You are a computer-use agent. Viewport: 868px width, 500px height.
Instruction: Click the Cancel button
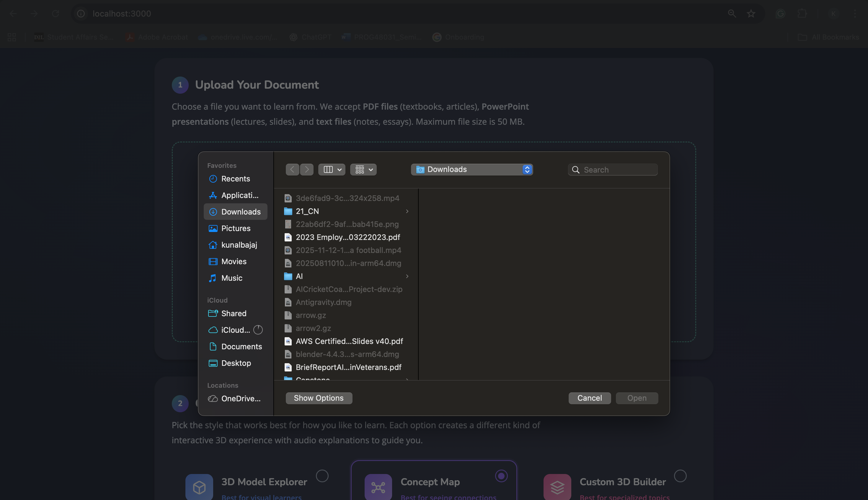[589, 398]
